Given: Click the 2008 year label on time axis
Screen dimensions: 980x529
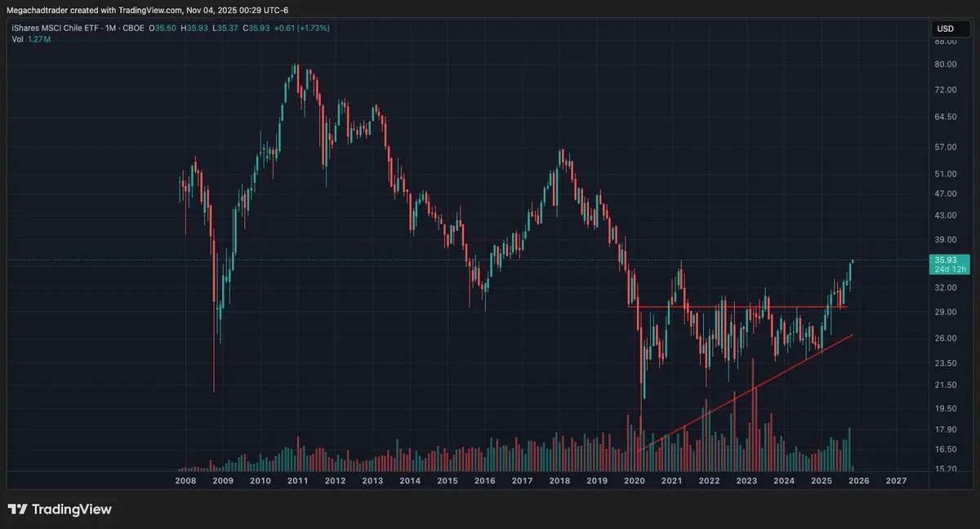Looking at the screenshot, I should (x=185, y=482).
